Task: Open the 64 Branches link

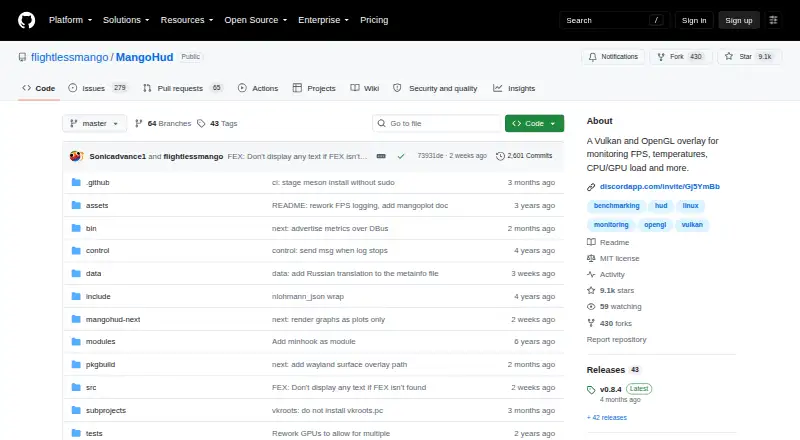Action: click(x=163, y=124)
